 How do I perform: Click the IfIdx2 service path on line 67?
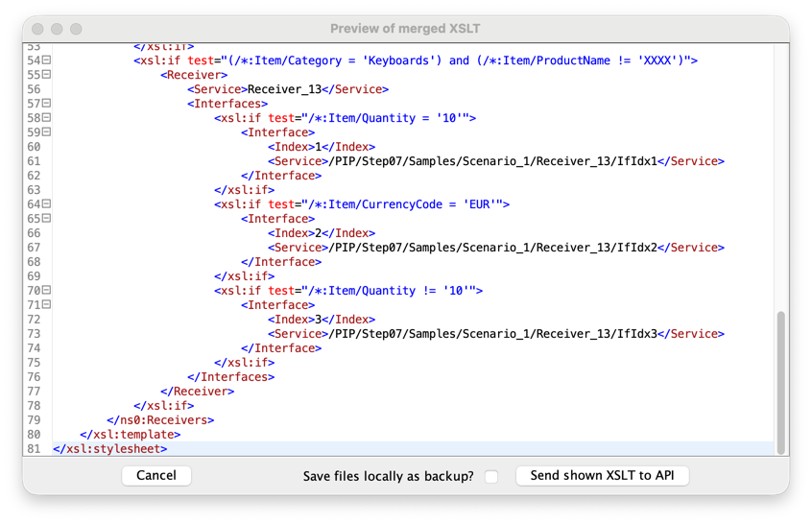493,248
